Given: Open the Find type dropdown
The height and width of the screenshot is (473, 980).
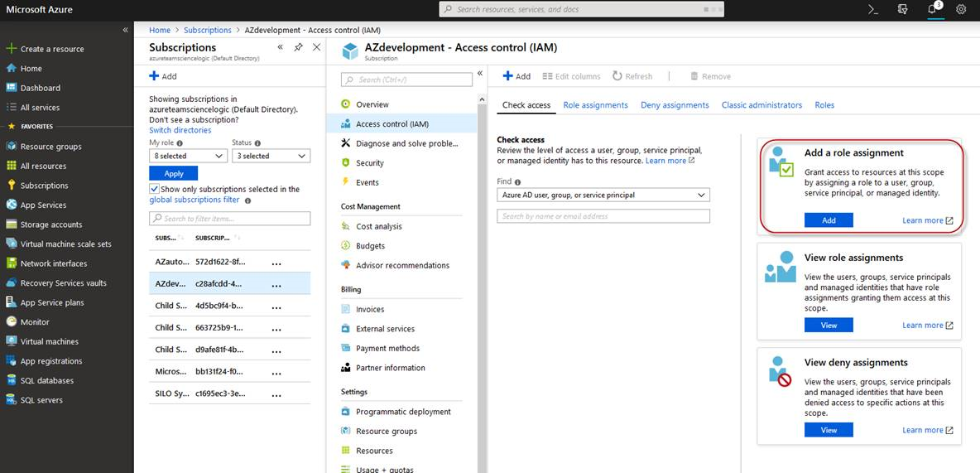Looking at the screenshot, I should click(603, 195).
